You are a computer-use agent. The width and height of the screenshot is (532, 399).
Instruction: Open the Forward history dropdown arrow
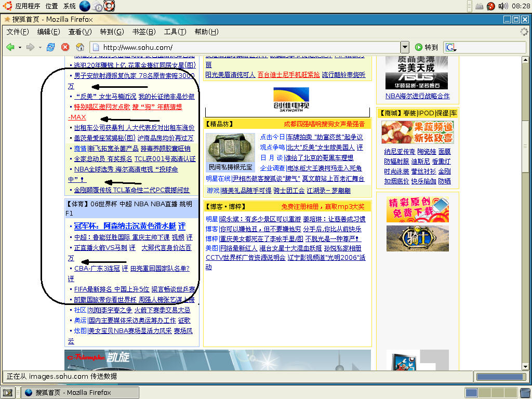tap(40, 47)
